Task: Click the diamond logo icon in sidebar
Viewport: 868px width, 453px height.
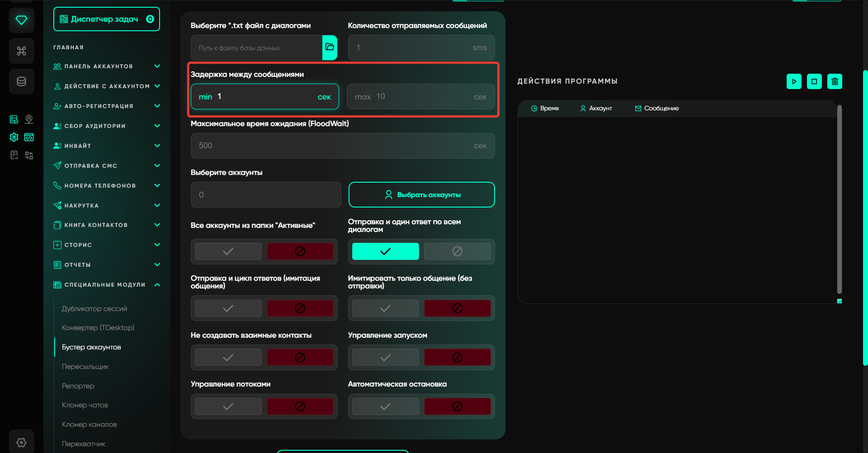Action: pyautogui.click(x=21, y=20)
